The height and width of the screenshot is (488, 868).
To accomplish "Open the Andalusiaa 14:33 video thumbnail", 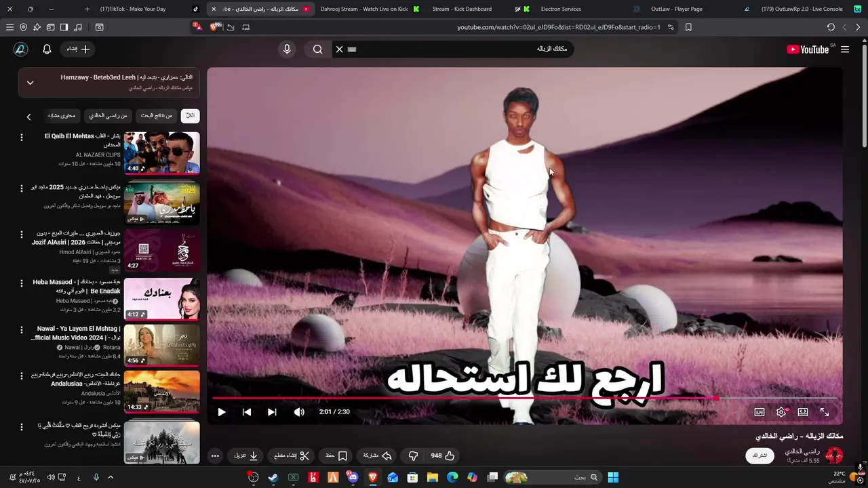I will pos(162,391).
